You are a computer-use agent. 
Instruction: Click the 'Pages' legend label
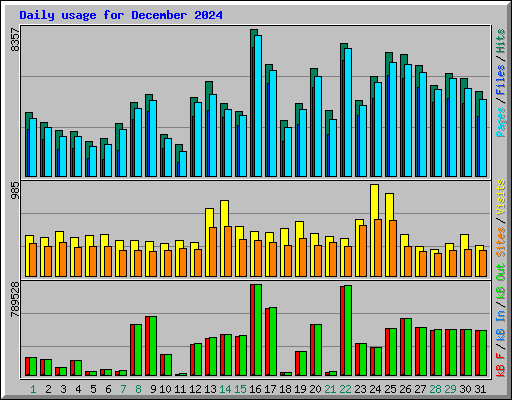500,122
